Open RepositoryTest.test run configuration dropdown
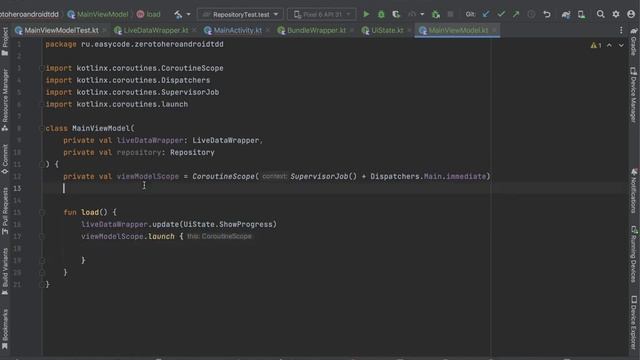This screenshot has width=640, height=360. pyautogui.click(x=240, y=14)
